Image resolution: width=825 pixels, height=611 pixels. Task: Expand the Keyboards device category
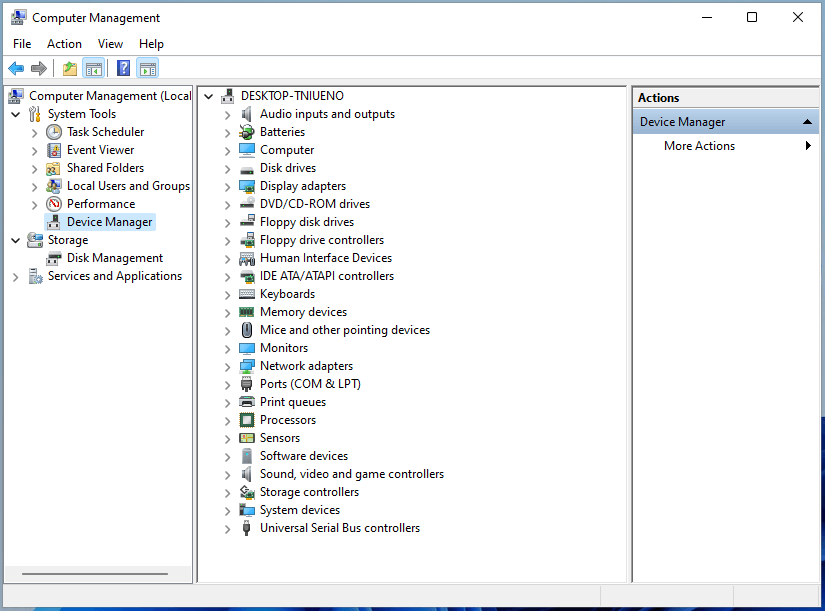[x=226, y=293]
